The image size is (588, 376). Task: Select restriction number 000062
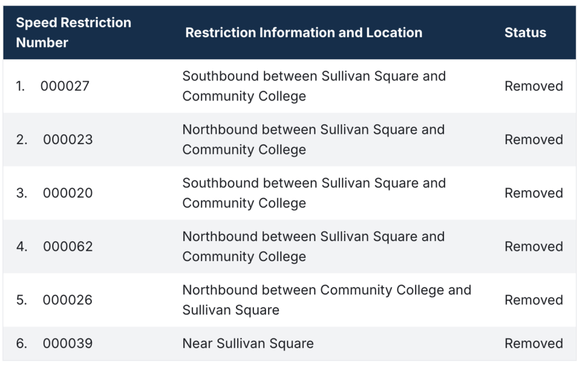point(68,246)
